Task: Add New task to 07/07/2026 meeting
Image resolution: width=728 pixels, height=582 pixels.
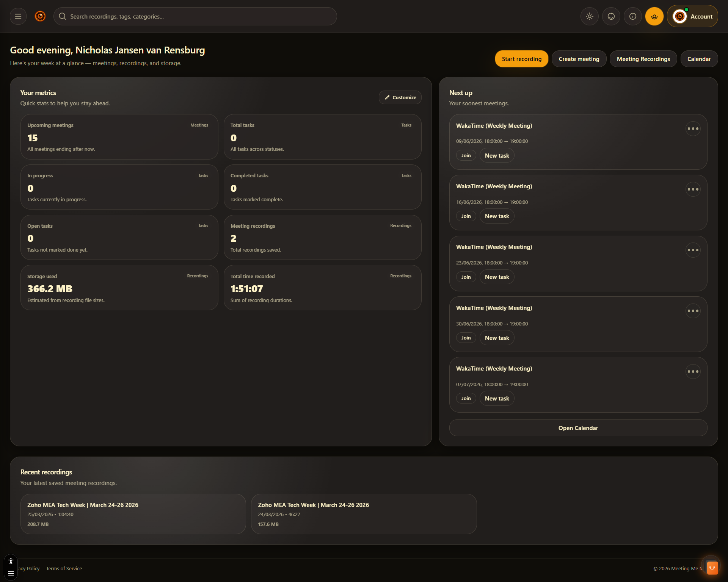Action: coord(497,398)
